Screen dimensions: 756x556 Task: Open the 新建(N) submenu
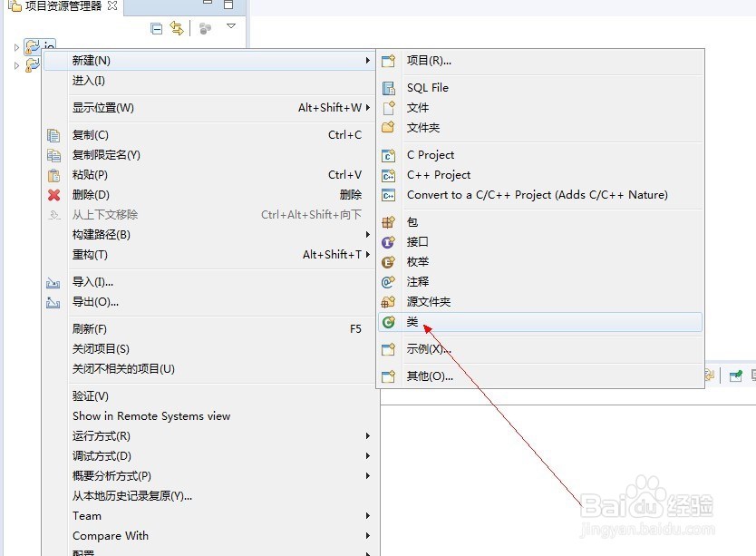pos(208,61)
